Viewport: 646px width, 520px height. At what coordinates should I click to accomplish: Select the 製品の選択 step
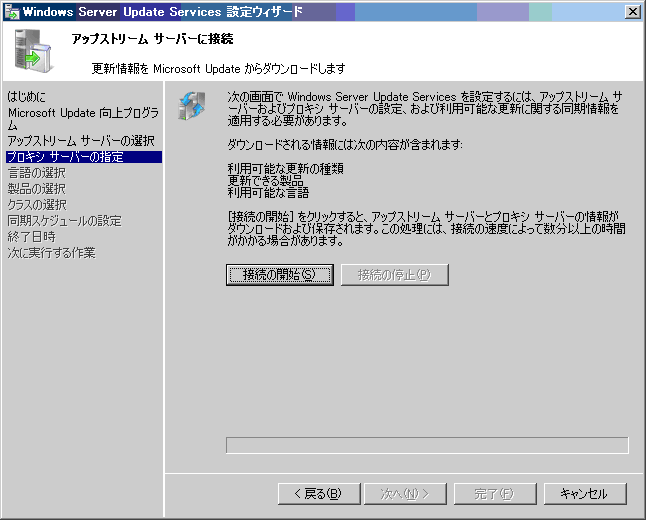point(37,189)
